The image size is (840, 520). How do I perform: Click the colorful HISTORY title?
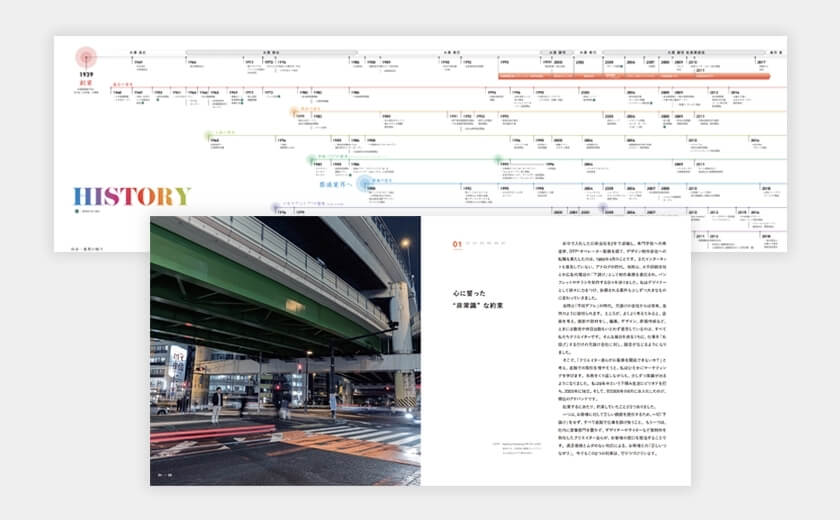(131, 196)
